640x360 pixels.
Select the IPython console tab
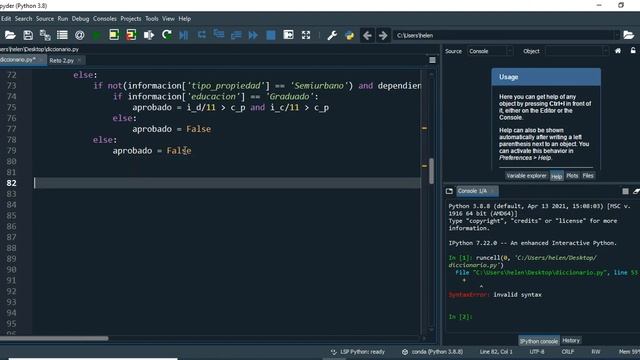pyautogui.click(x=539, y=341)
